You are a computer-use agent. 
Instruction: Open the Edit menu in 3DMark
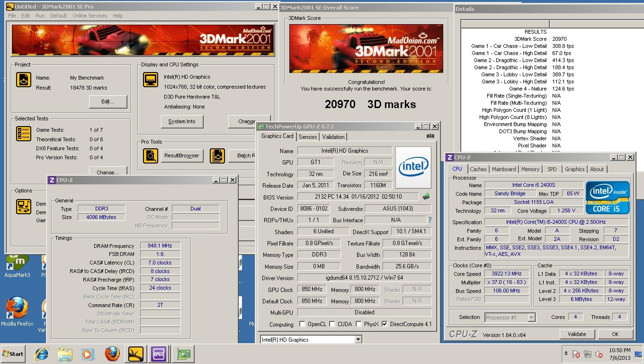26,16
